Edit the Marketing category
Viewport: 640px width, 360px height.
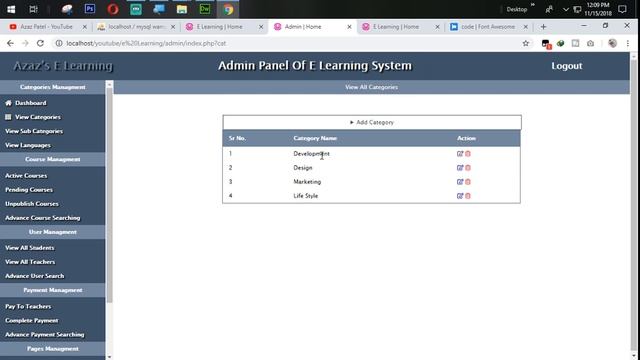[460, 182]
